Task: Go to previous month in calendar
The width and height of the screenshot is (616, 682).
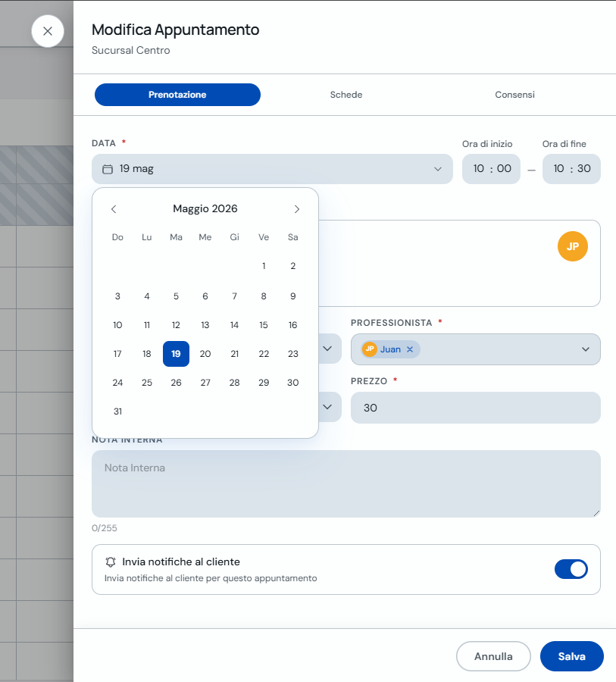Action: pyautogui.click(x=114, y=209)
